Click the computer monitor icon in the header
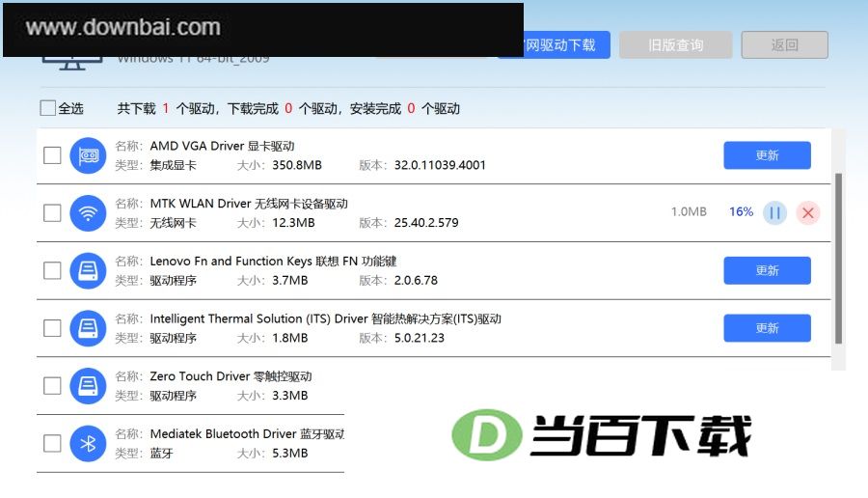 [x=72, y=63]
